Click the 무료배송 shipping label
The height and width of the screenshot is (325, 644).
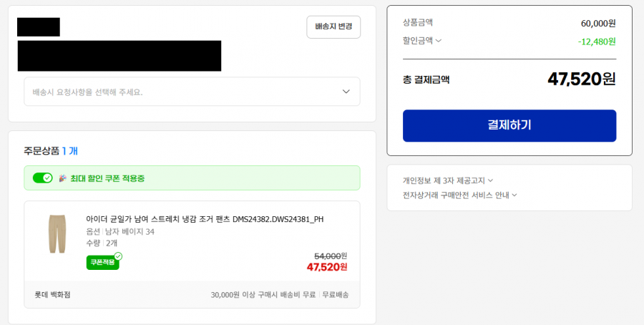[336, 294]
